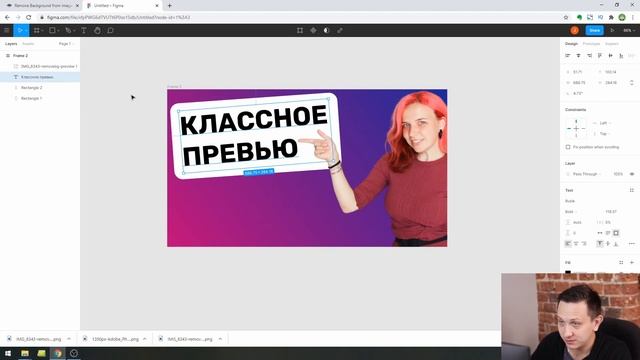Enable Fix position when scrolling checkbox
Screen dimensions: 640x360
pyautogui.click(x=568, y=147)
